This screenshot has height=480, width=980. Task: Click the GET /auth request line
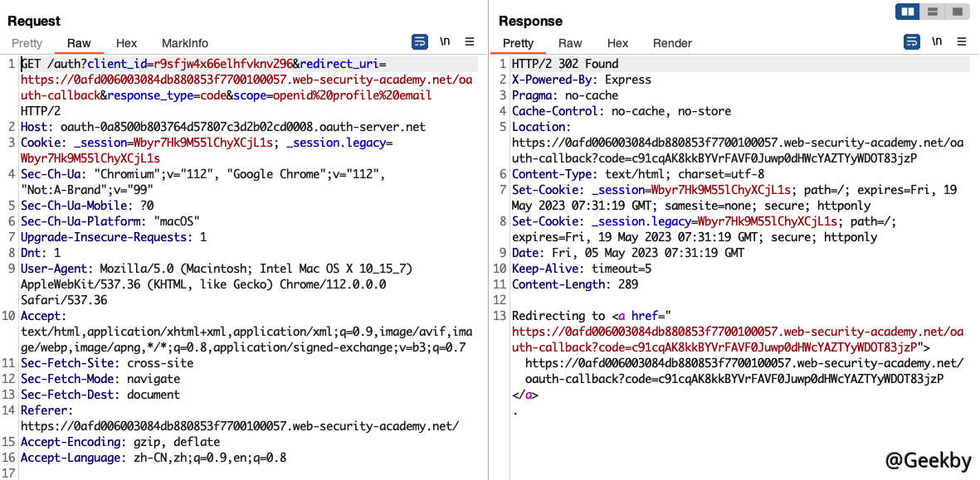tap(50, 64)
